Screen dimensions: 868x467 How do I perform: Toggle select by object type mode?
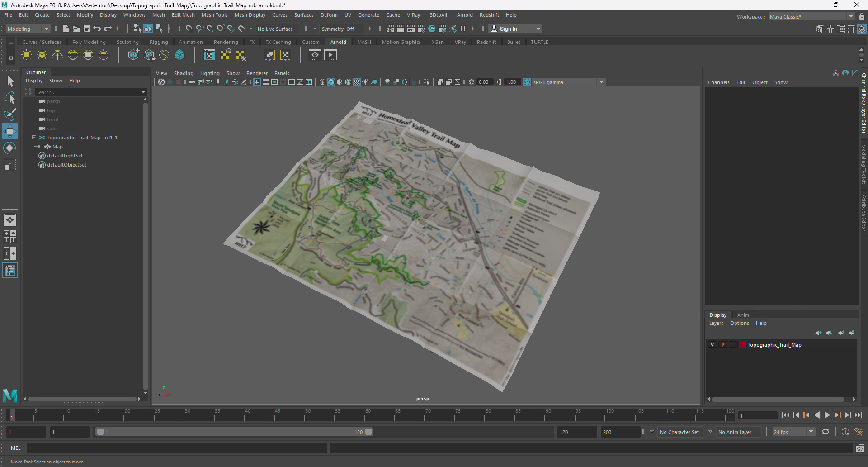(x=148, y=29)
